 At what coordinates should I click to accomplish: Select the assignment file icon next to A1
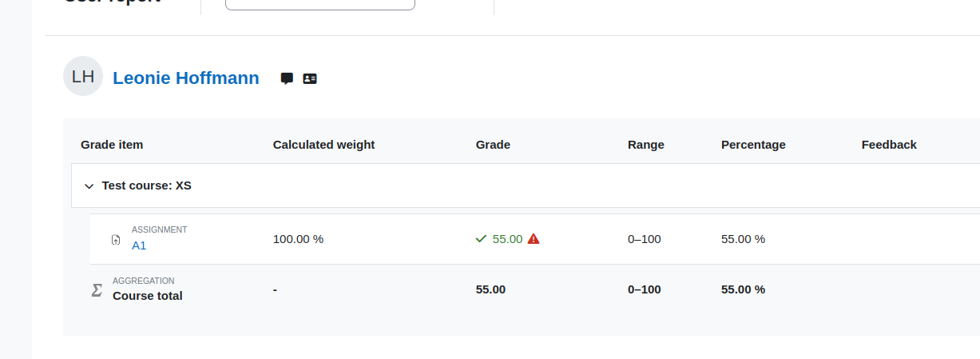[117, 239]
